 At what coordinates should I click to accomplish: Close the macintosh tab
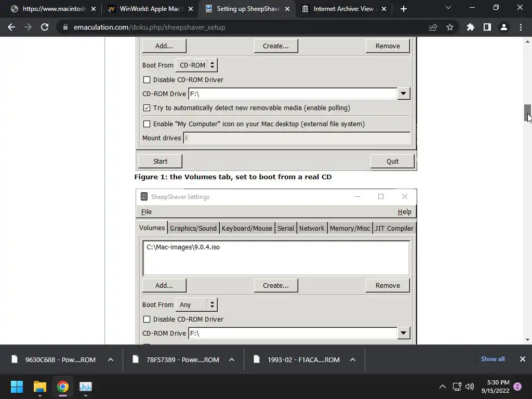pyautogui.click(x=94, y=9)
